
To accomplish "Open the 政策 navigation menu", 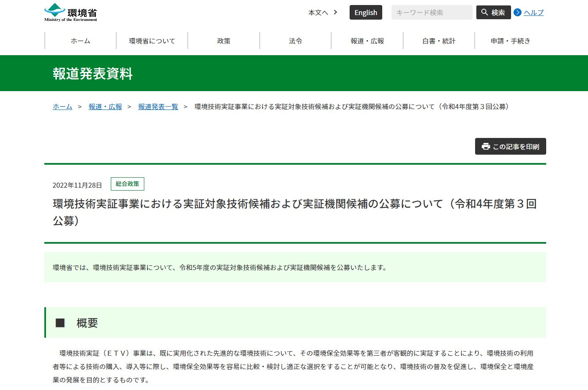I will click(x=224, y=41).
